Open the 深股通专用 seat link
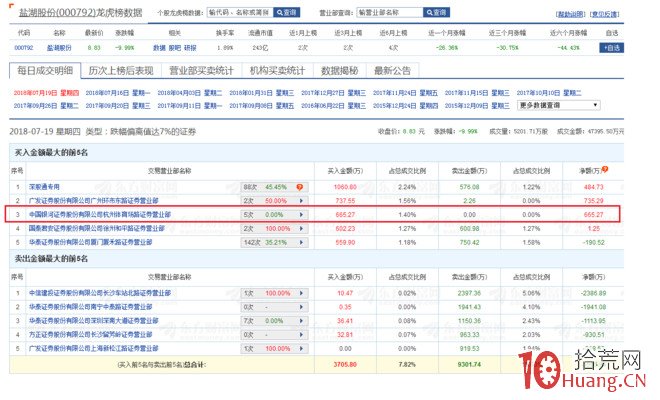This screenshot has width=660, height=400. (x=44, y=187)
